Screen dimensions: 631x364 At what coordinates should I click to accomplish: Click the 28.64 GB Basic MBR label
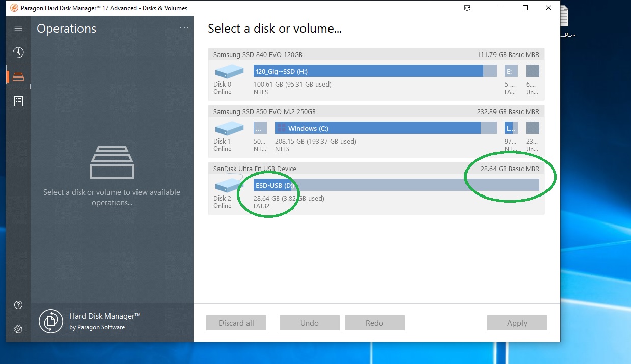510,169
